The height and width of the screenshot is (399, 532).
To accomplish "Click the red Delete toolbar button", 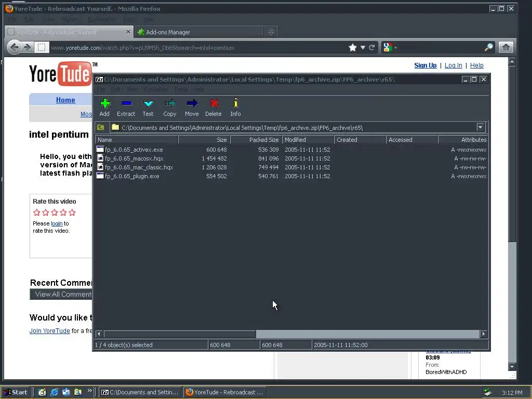I will 214,108.
